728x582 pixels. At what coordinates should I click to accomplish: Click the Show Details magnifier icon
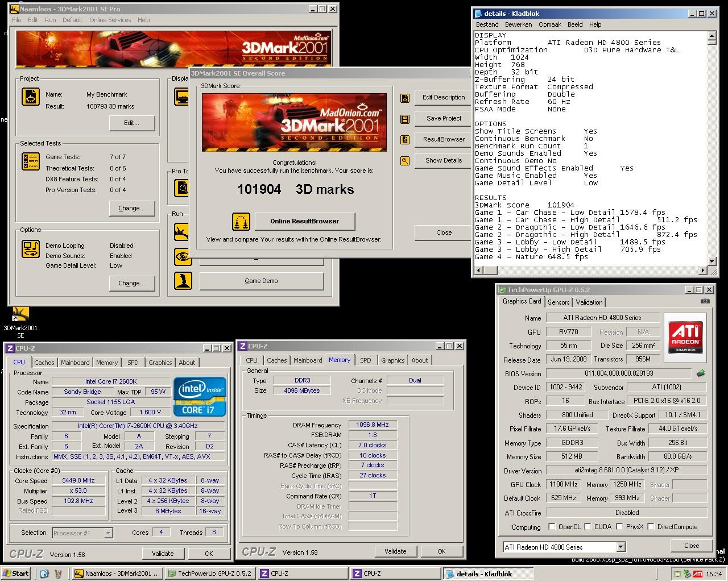[x=405, y=161]
